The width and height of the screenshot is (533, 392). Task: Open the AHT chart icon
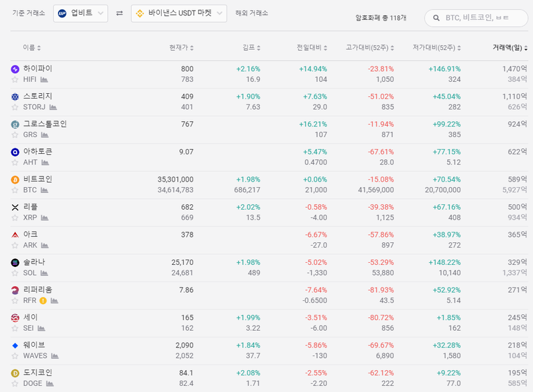coord(45,162)
